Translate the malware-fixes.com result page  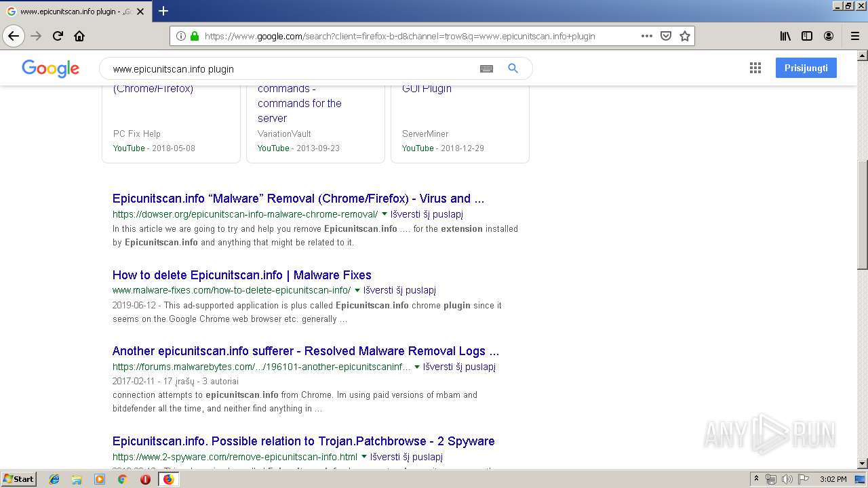pyautogui.click(x=399, y=290)
